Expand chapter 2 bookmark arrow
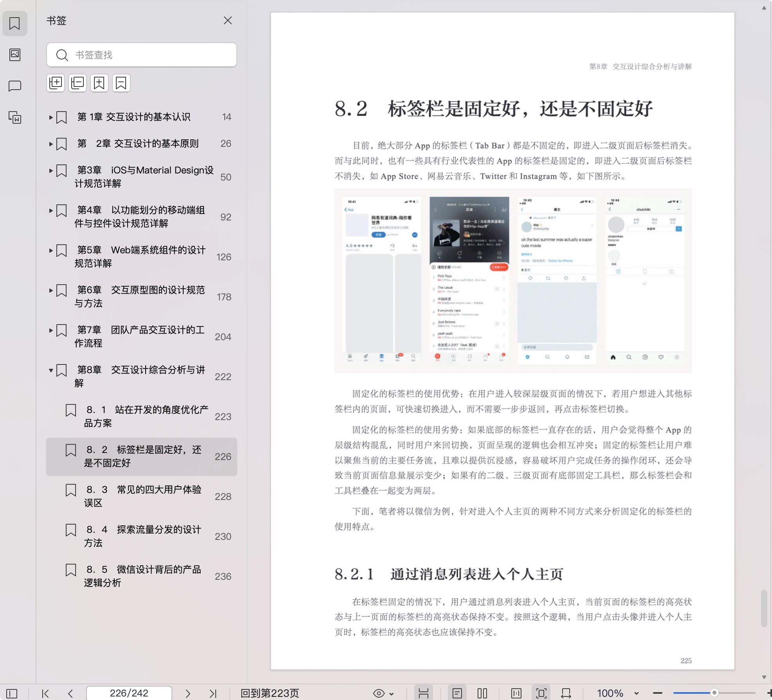The image size is (772, 700). (51, 144)
